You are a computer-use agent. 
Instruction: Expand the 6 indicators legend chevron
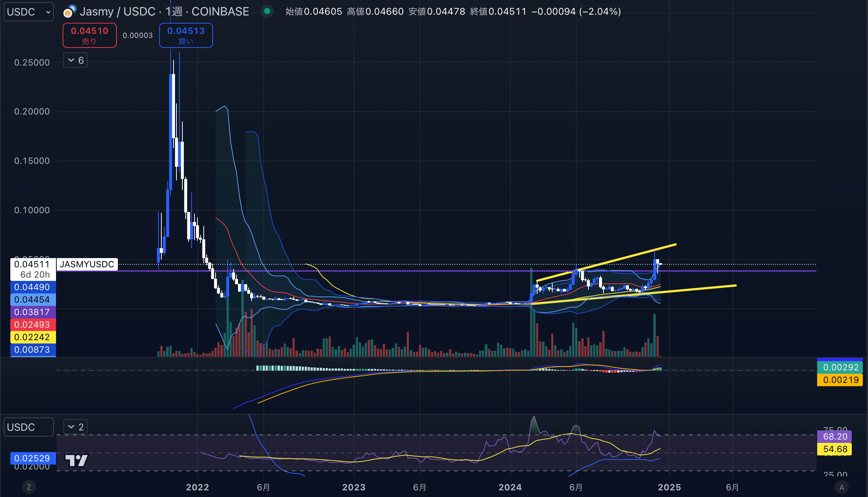tap(75, 60)
